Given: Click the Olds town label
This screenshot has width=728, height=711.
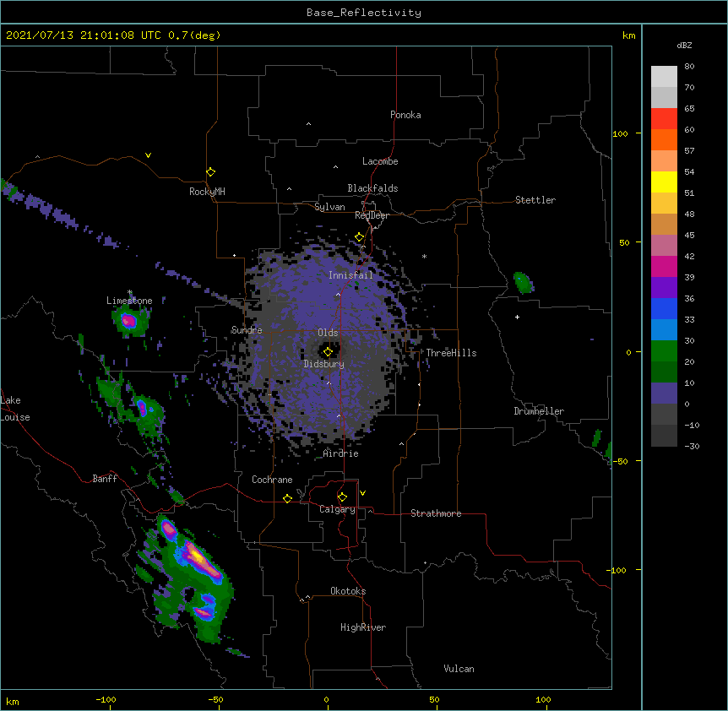Looking at the screenshot, I should point(328,333).
